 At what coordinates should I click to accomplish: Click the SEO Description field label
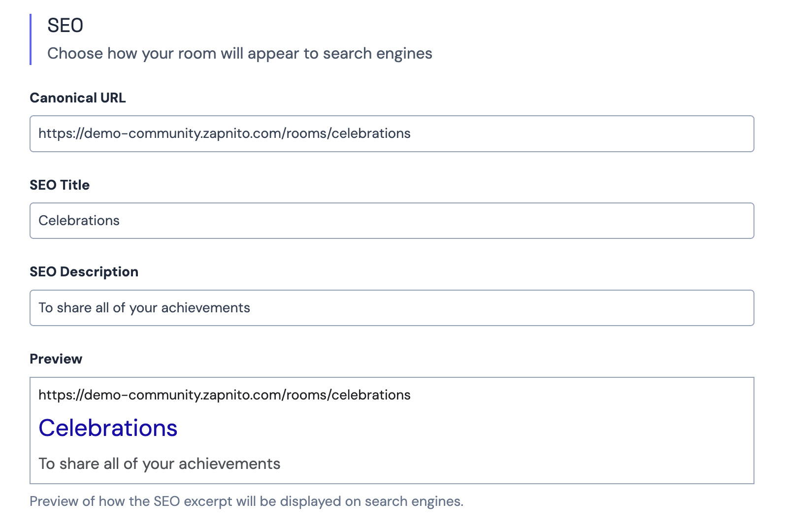point(84,272)
